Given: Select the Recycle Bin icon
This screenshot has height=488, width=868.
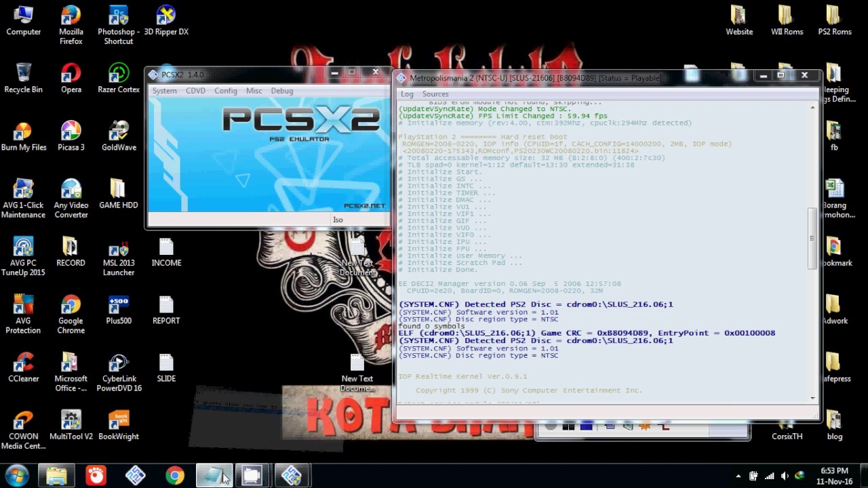Looking at the screenshot, I should [24, 79].
